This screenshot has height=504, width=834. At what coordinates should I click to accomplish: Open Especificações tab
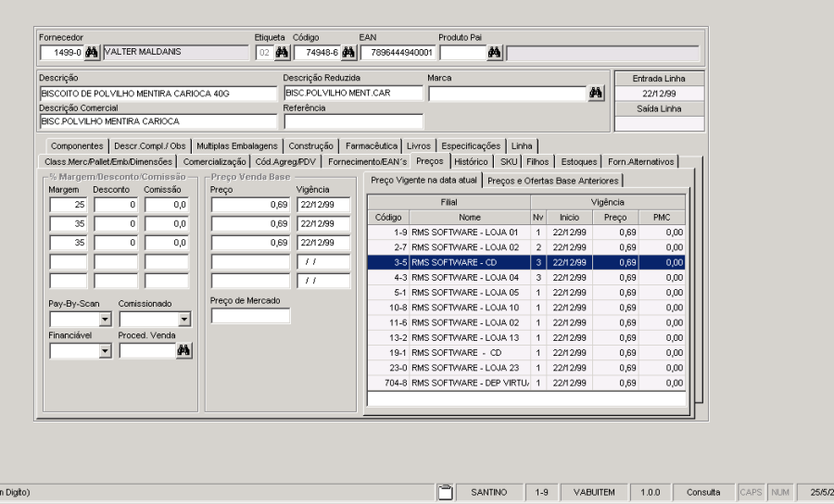point(471,146)
